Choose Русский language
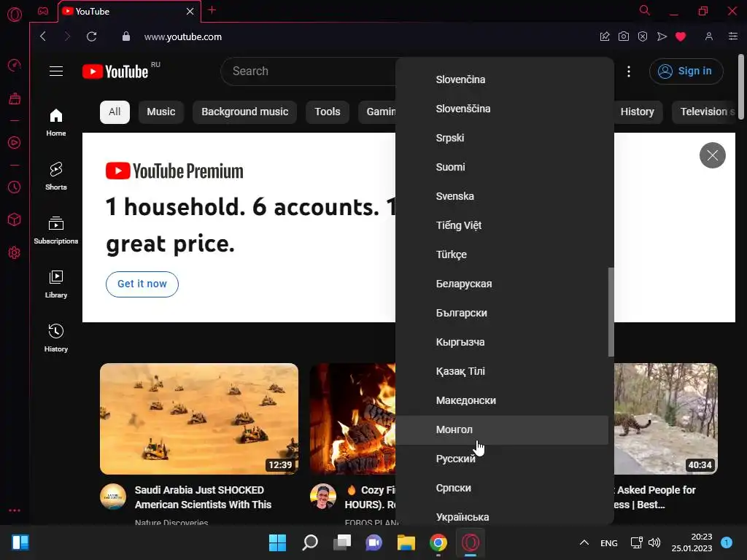This screenshot has width=747, height=560. pos(502,459)
